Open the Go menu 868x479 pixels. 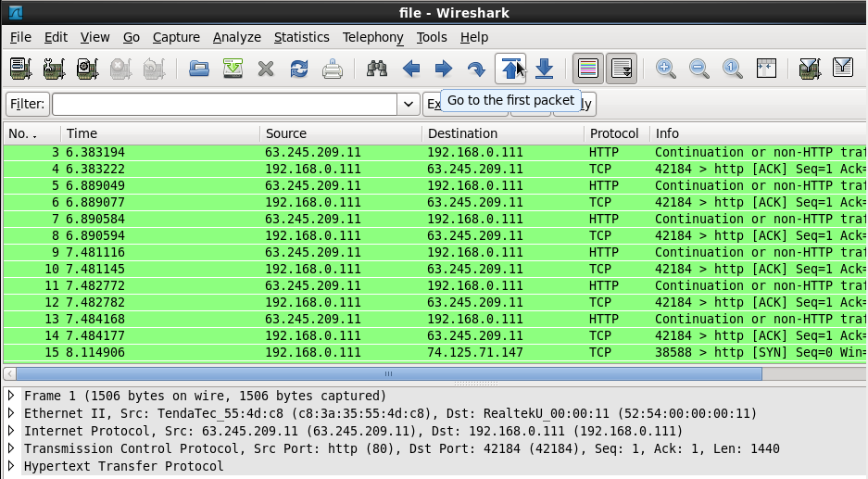tap(132, 37)
